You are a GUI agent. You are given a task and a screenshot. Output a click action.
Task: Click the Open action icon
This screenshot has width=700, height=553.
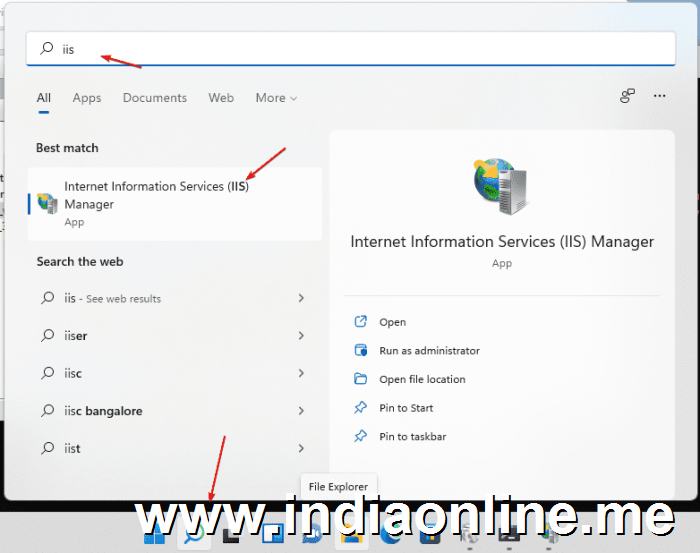[360, 321]
